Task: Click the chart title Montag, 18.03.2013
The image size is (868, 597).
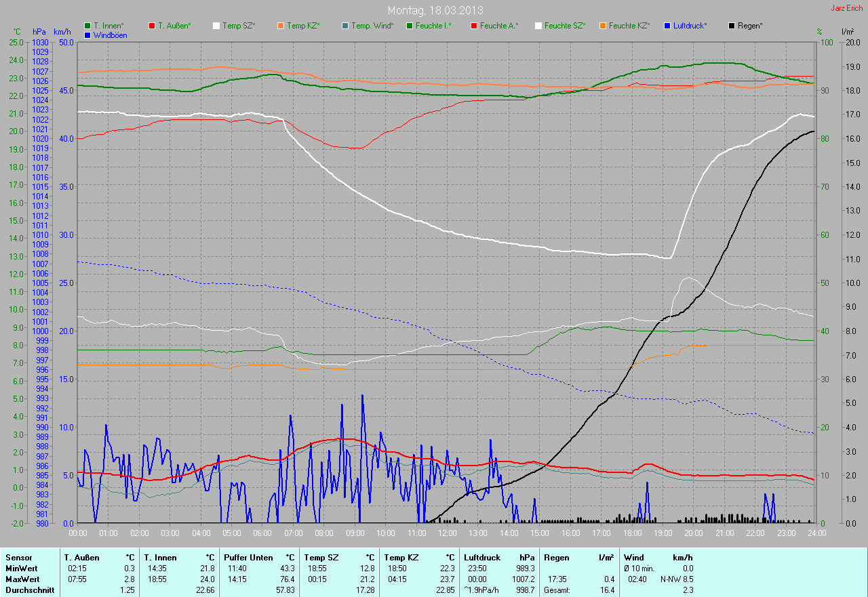Action: pyautogui.click(x=435, y=10)
